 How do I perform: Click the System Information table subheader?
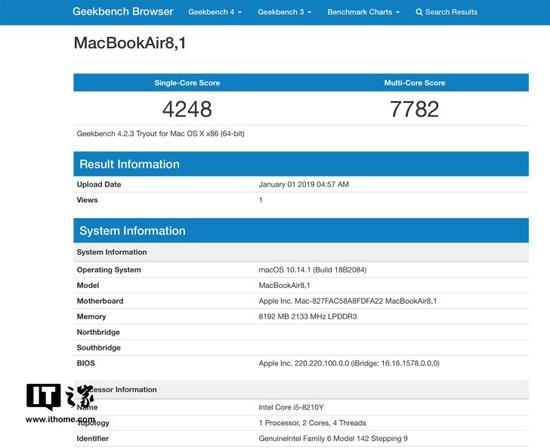pos(301,252)
